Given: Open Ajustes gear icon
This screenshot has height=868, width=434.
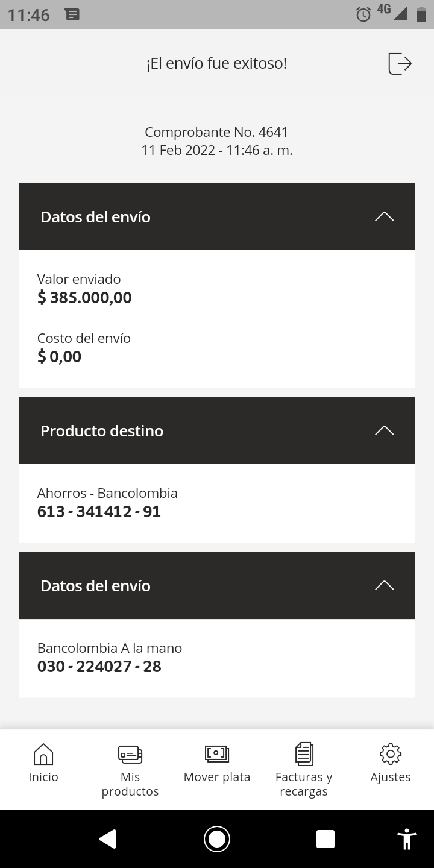Looking at the screenshot, I should (391, 753).
